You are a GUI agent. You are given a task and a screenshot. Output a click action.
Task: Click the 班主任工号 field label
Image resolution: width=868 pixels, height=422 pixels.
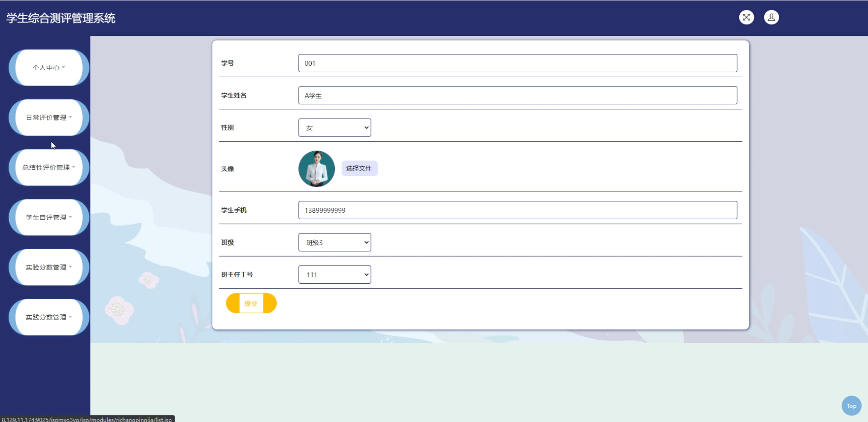tap(237, 274)
